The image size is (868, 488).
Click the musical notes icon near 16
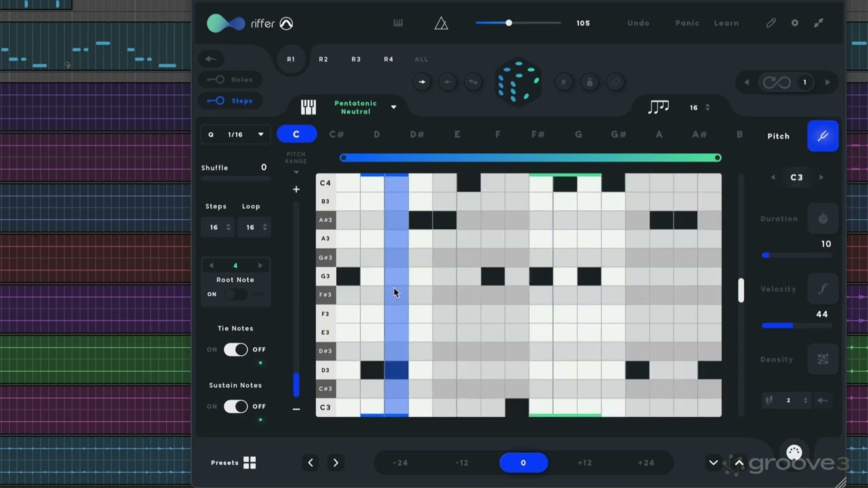(658, 107)
